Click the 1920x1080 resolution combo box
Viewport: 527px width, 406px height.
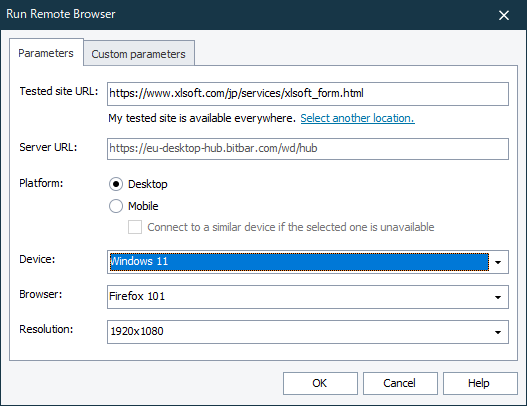click(308, 332)
